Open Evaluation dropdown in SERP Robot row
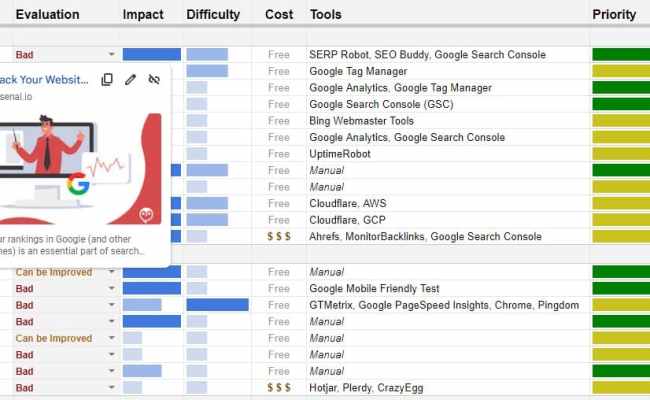Viewport: 650px width, 400px height. [112, 55]
